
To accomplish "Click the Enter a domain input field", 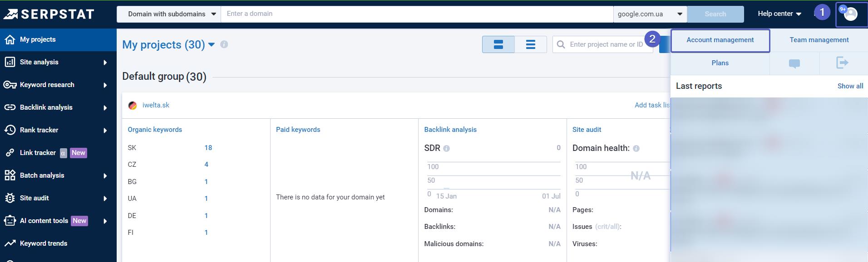I will 417,14.
